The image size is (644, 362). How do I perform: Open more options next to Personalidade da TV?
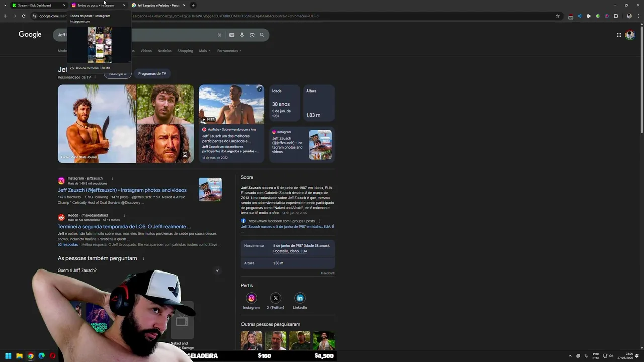pos(95,77)
